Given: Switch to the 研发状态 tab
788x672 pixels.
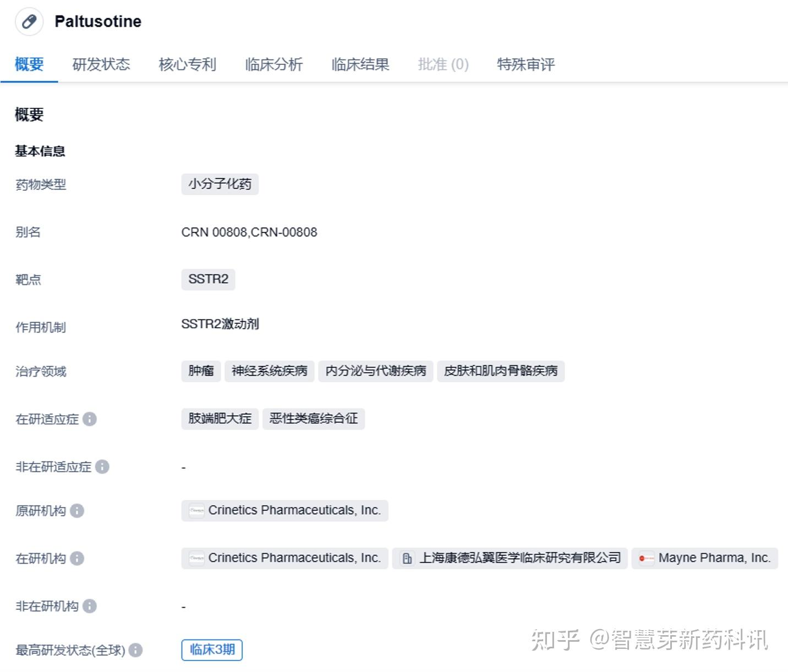Looking at the screenshot, I should [x=101, y=64].
